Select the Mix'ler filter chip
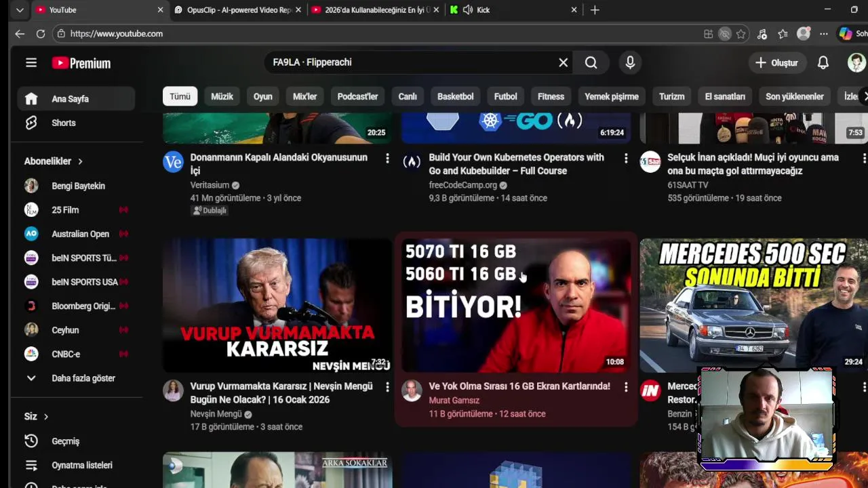The width and height of the screenshot is (868, 488). coord(305,96)
